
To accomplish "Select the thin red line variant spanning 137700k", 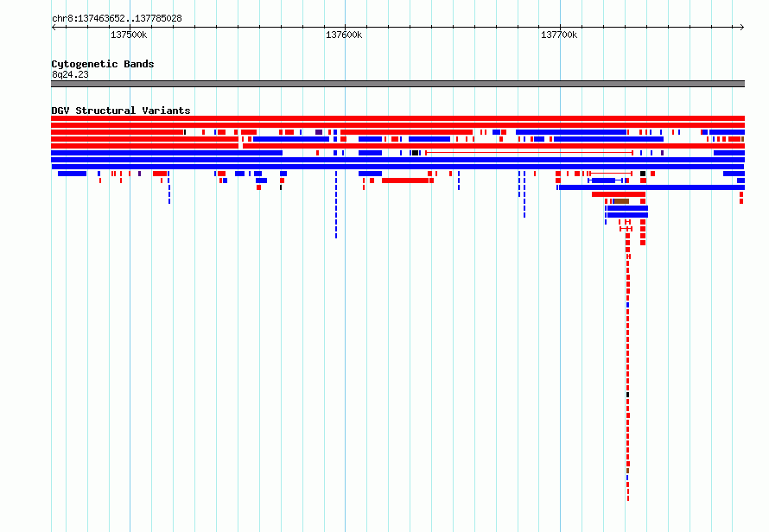I will click(x=530, y=153).
